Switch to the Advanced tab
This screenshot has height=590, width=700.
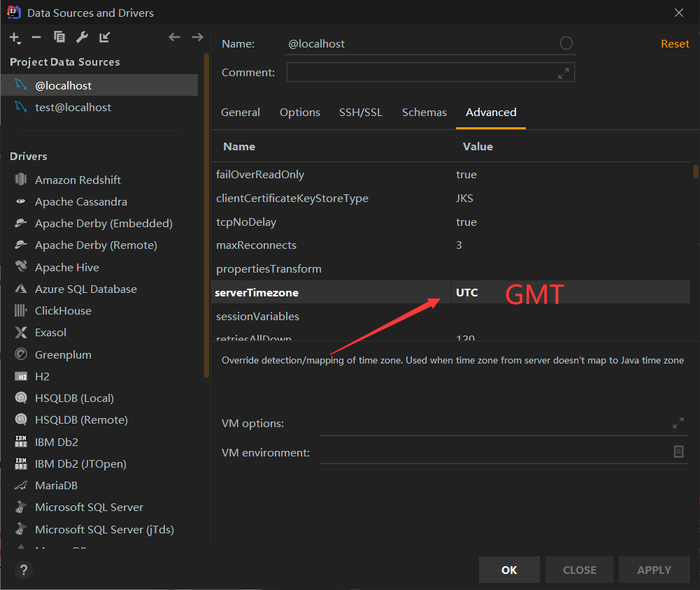tap(491, 113)
